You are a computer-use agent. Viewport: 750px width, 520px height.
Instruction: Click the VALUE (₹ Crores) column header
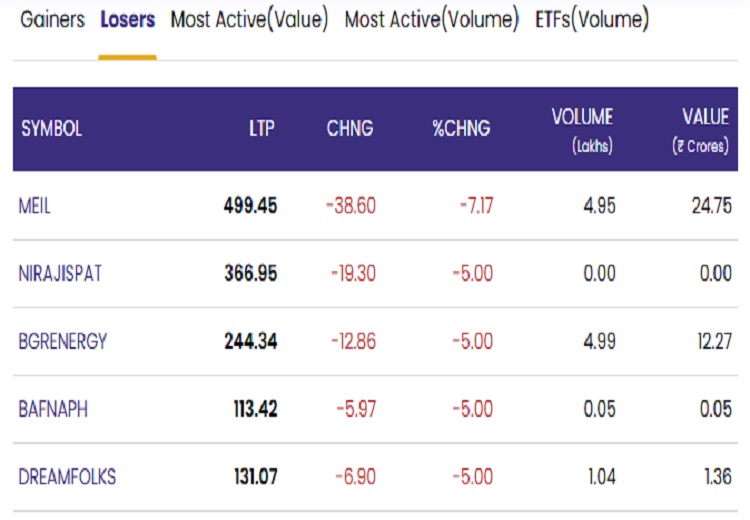click(x=703, y=129)
